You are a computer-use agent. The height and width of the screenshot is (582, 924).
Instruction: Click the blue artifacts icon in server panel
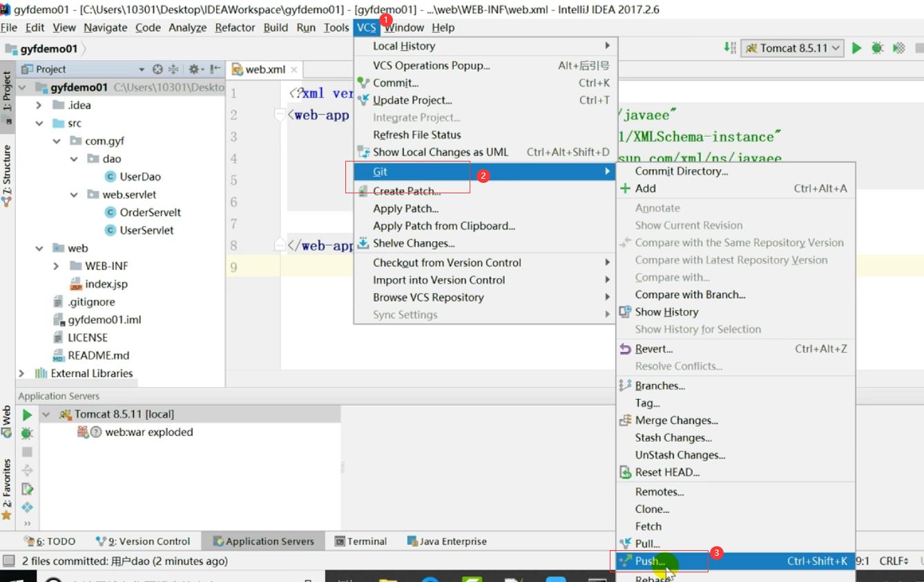click(x=27, y=507)
